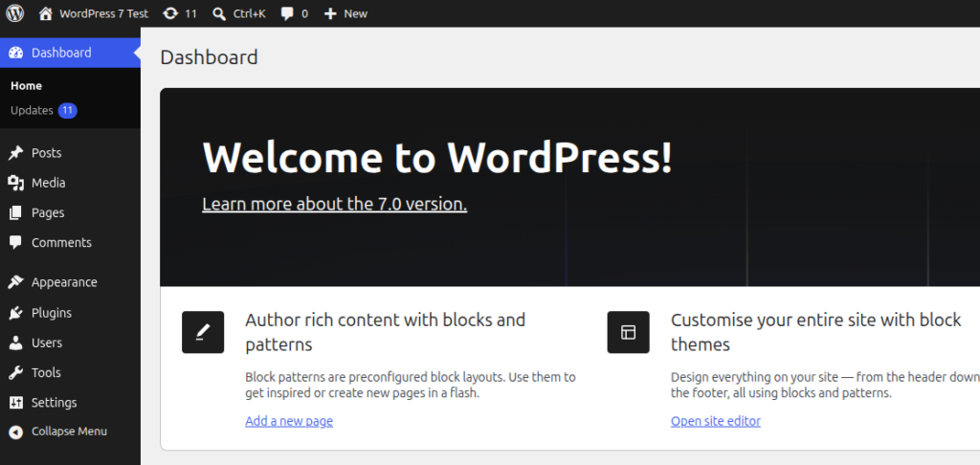Click the Plugins plug icon
Image resolution: width=980 pixels, height=465 pixels.
[15, 313]
